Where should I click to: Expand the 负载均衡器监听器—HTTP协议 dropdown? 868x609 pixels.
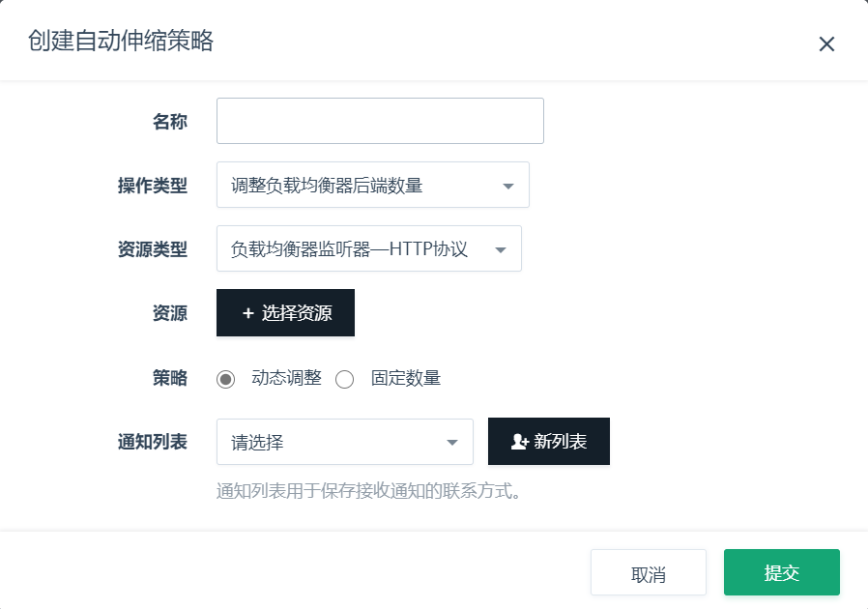tap(368, 248)
